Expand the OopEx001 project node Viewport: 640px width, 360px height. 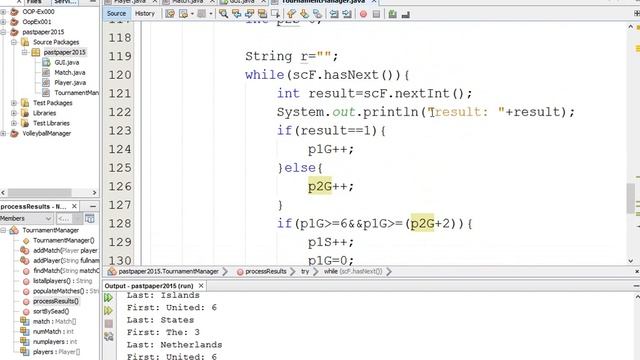point(3,22)
